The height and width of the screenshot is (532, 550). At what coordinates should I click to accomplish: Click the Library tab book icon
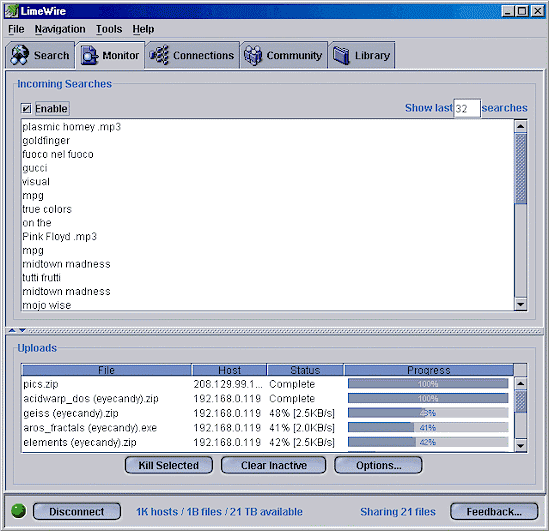point(341,55)
